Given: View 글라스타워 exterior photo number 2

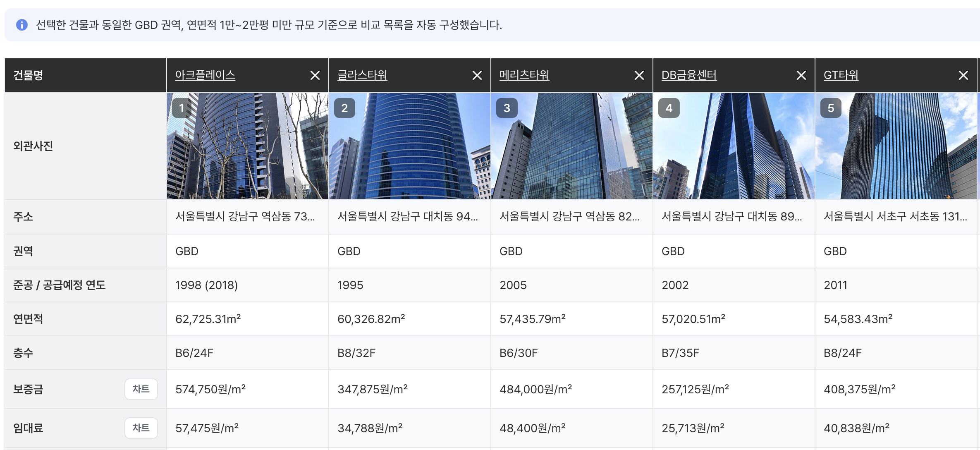Looking at the screenshot, I should [409, 146].
